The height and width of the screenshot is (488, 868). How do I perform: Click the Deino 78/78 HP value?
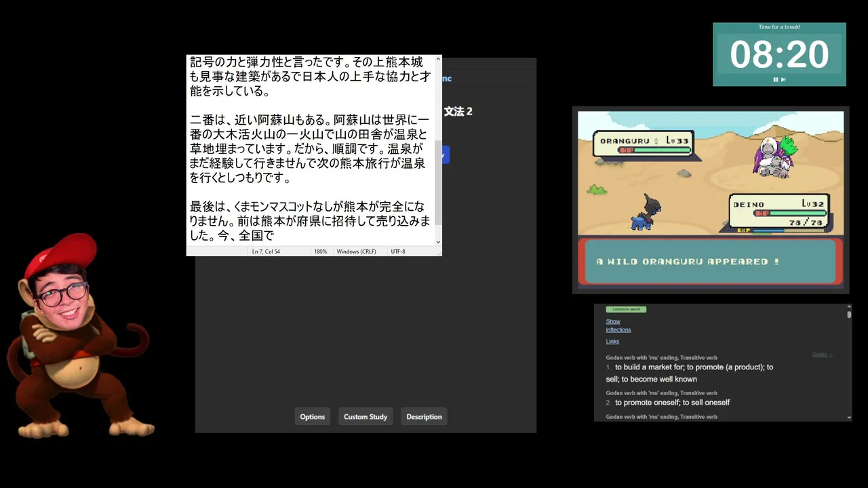[x=805, y=222]
